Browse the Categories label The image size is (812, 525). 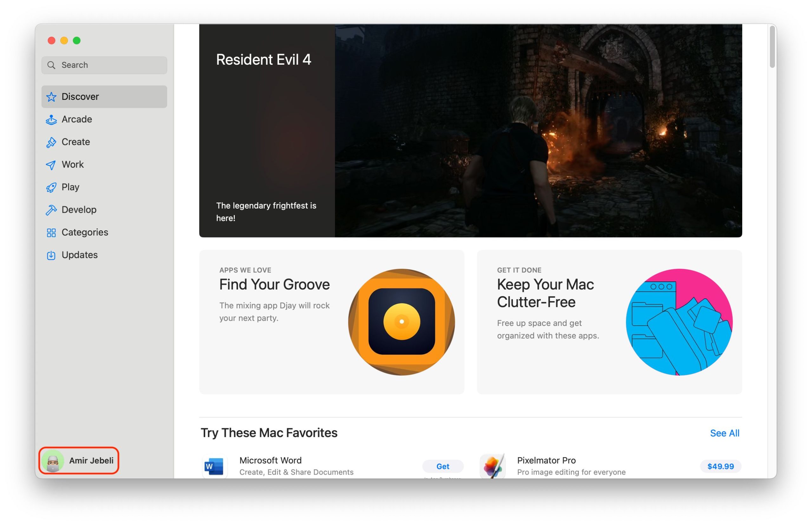pyautogui.click(x=85, y=232)
